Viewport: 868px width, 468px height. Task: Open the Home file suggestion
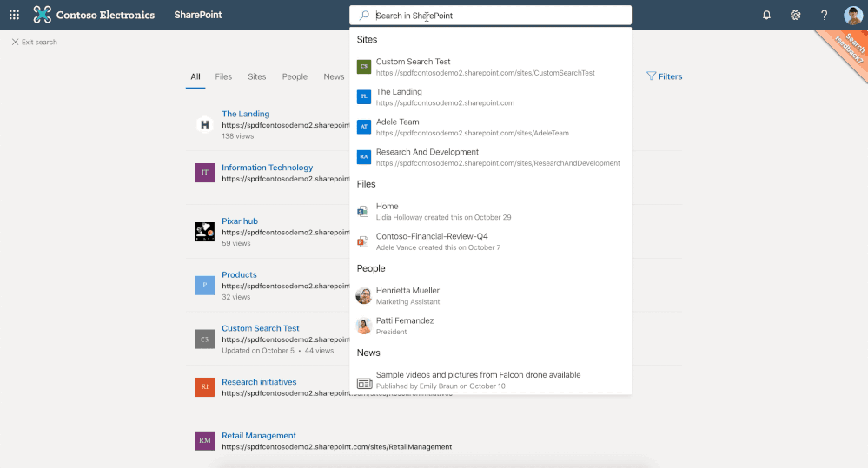490,211
